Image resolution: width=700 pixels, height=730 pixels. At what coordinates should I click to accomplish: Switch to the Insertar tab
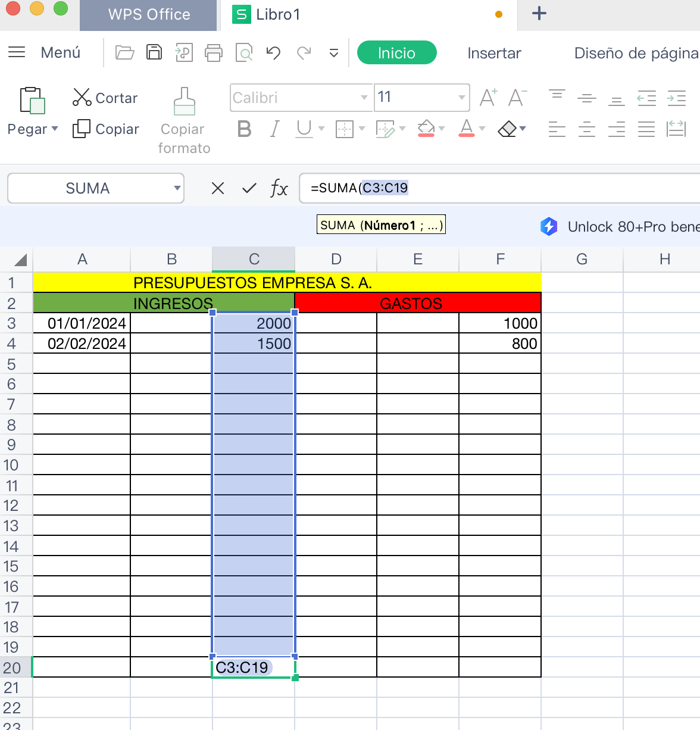[x=494, y=53]
